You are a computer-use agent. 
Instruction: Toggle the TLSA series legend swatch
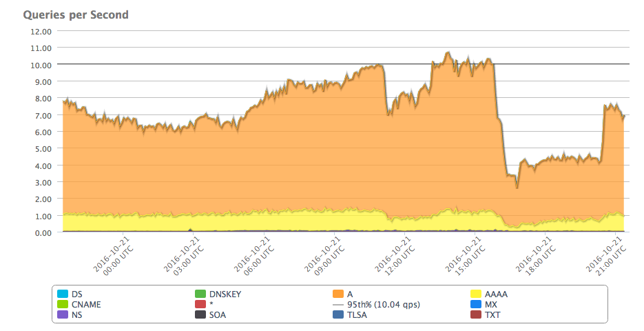(x=338, y=314)
